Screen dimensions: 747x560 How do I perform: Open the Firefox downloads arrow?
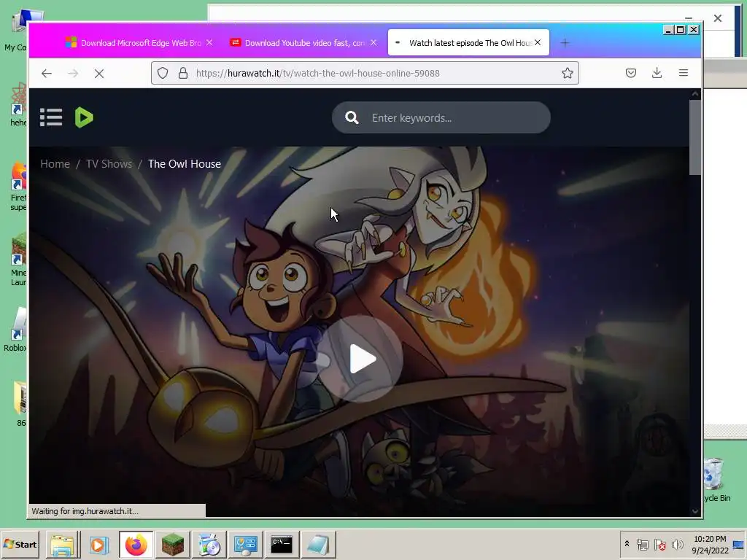pyautogui.click(x=657, y=73)
